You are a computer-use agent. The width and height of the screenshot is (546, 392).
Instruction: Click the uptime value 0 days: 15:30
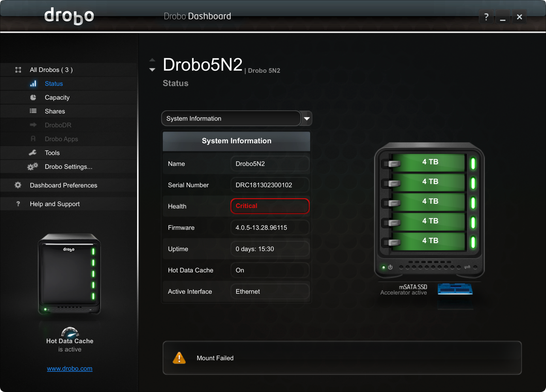click(x=270, y=249)
